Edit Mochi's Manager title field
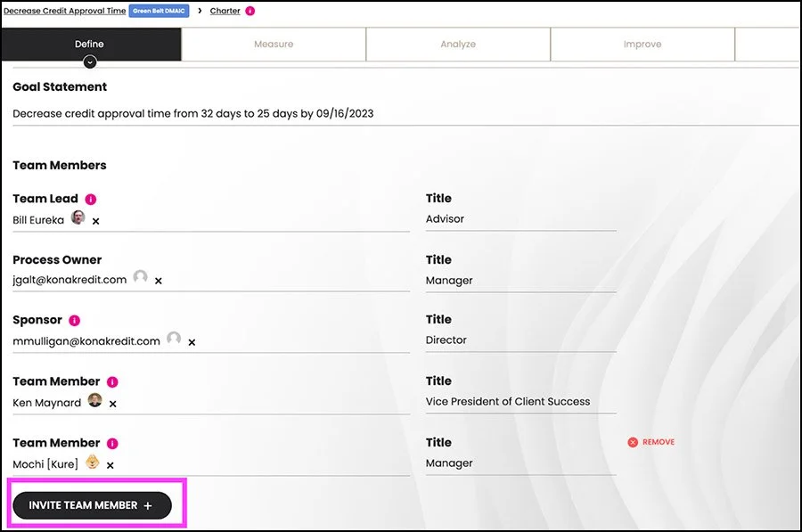This screenshot has height=532, width=802. pos(521,463)
